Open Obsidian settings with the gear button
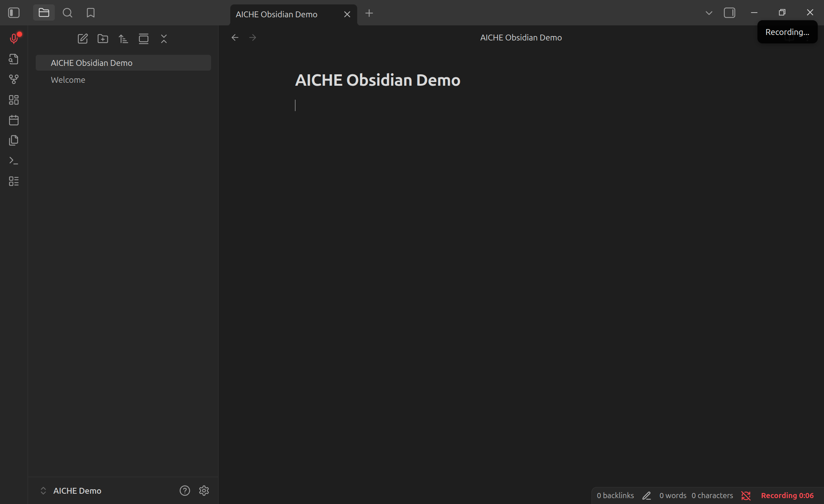The image size is (824, 504). click(x=204, y=490)
